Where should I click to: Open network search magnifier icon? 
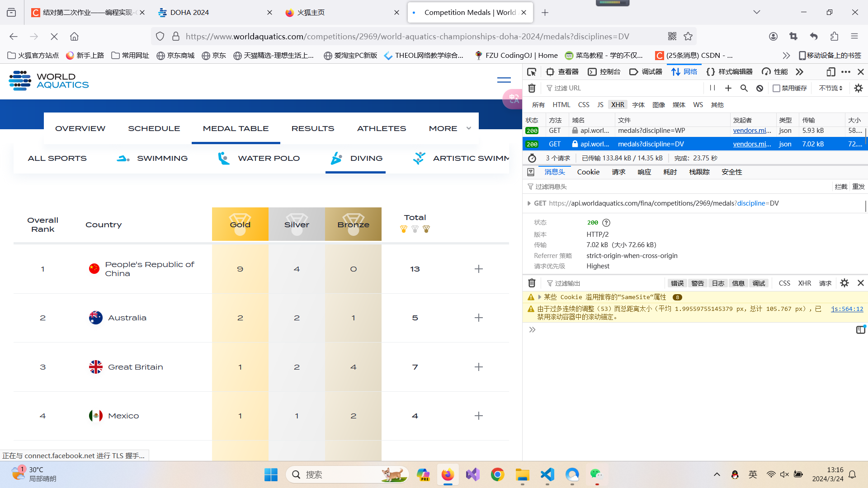click(744, 88)
